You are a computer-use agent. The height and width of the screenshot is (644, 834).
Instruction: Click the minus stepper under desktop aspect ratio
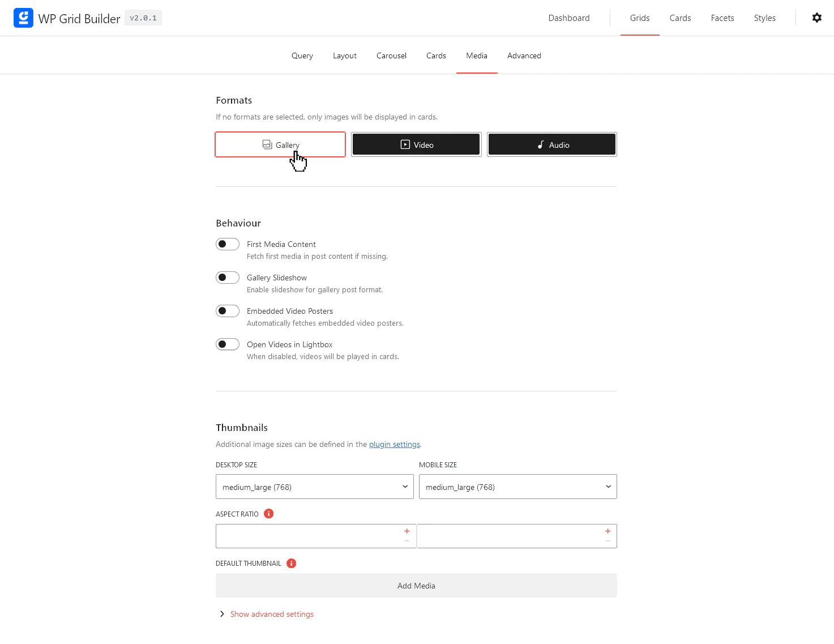pyautogui.click(x=407, y=541)
